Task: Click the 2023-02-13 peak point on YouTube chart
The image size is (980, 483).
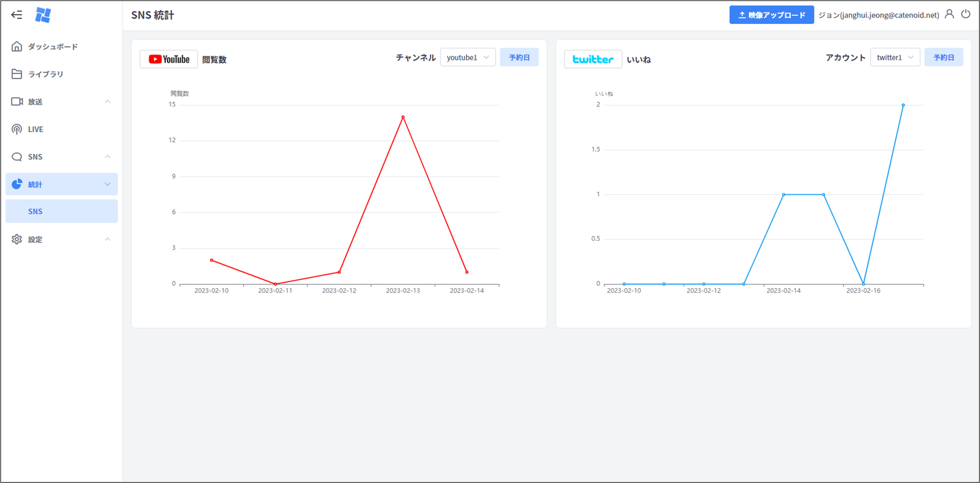Action: (403, 117)
